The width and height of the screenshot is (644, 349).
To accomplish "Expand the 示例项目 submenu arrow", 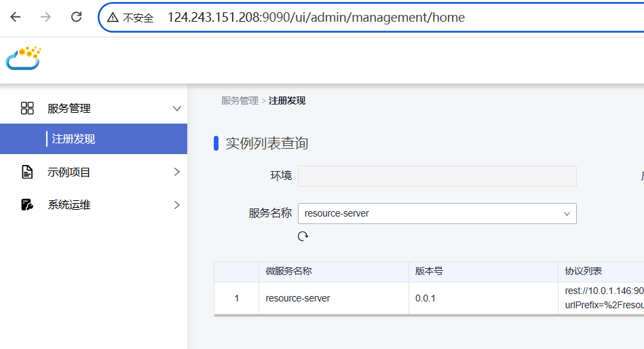I will point(176,172).
